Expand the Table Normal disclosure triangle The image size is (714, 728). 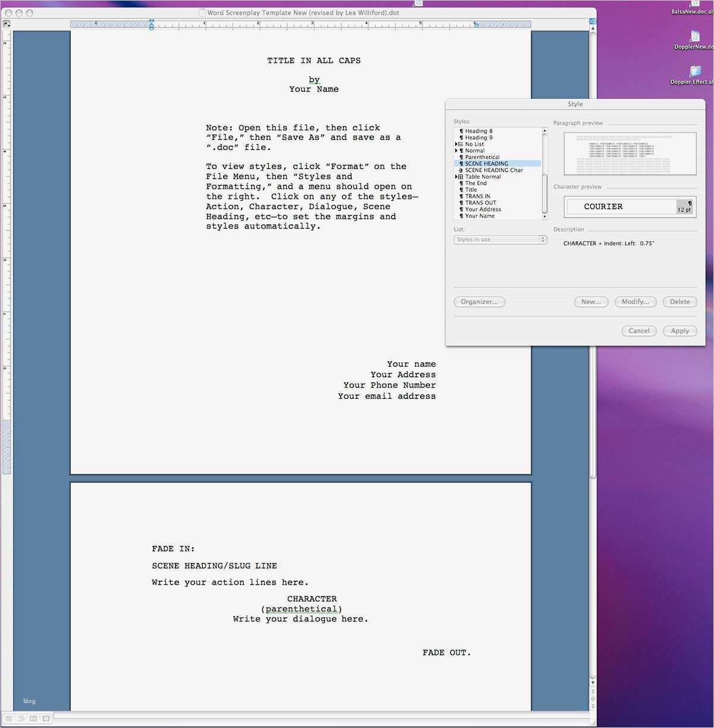click(x=456, y=176)
